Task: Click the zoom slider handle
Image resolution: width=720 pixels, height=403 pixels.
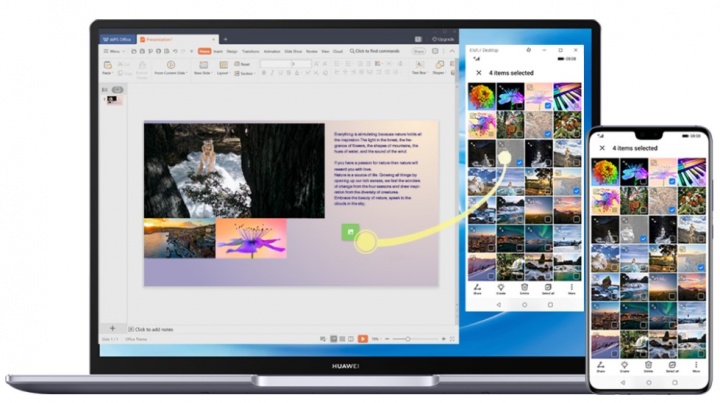Action: coord(407,339)
